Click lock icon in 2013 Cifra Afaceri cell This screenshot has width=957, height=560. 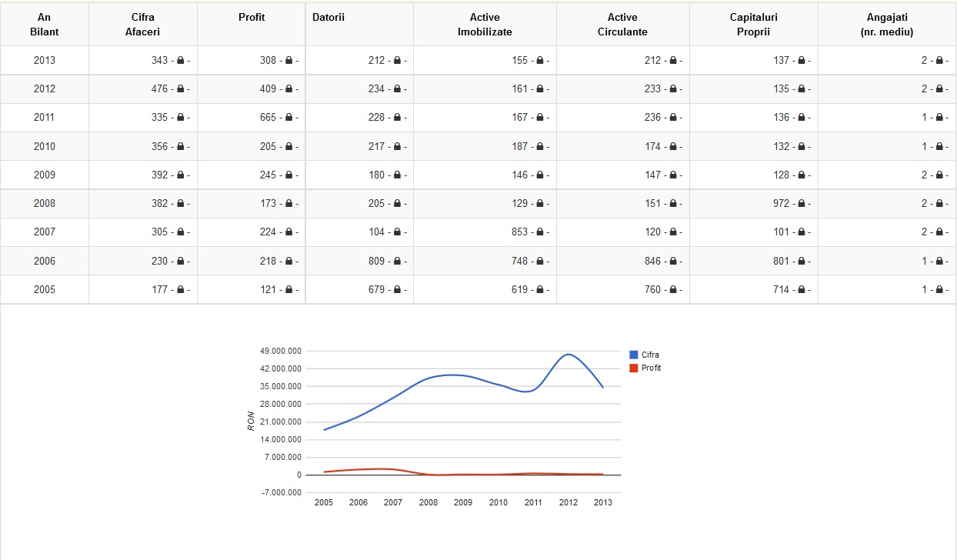(x=181, y=61)
